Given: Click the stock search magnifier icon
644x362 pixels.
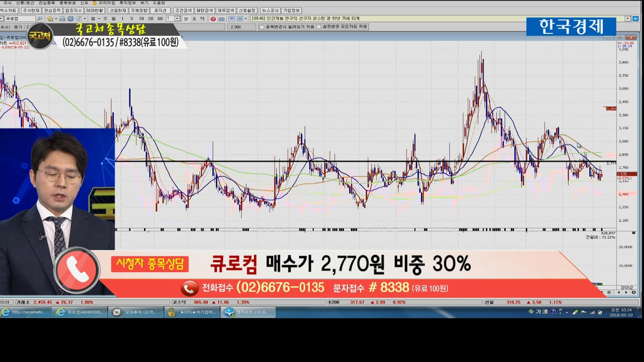Looking at the screenshot, I should pyautogui.click(x=40, y=19).
